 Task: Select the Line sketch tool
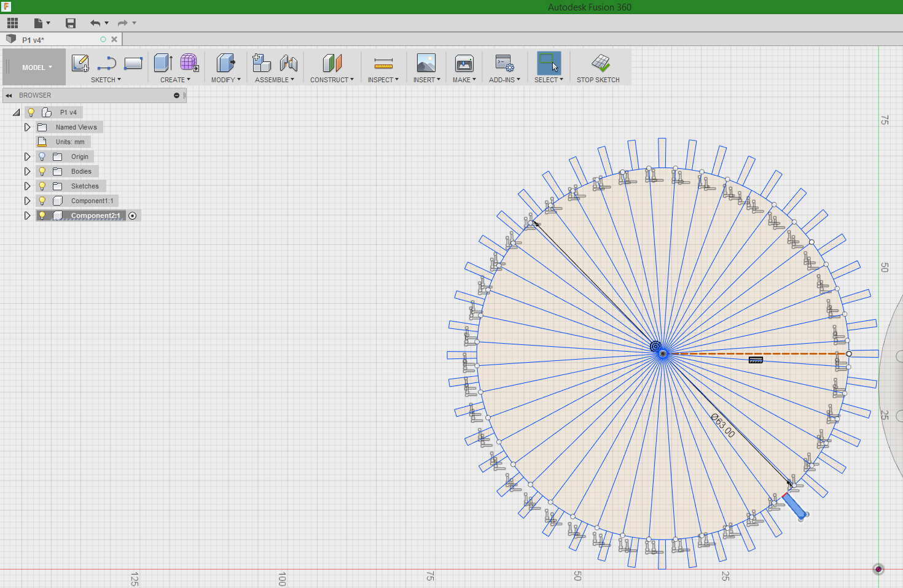[x=107, y=63]
